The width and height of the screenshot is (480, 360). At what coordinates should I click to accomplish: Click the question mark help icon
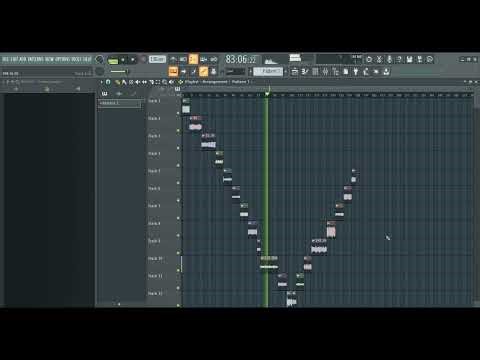coord(399,60)
